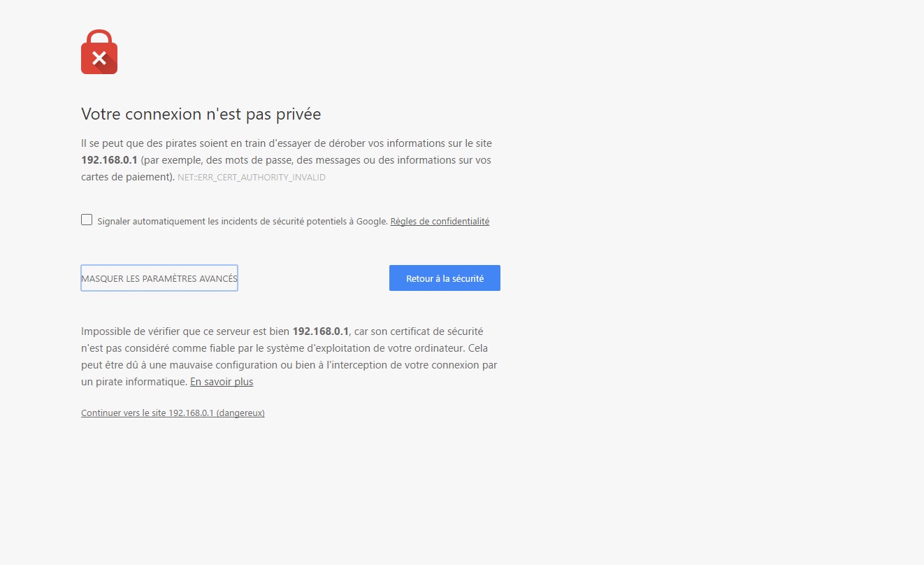
Task: Collapse advanced settings with "Masquer les paramètres avancés"
Action: (x=159, y=278)
